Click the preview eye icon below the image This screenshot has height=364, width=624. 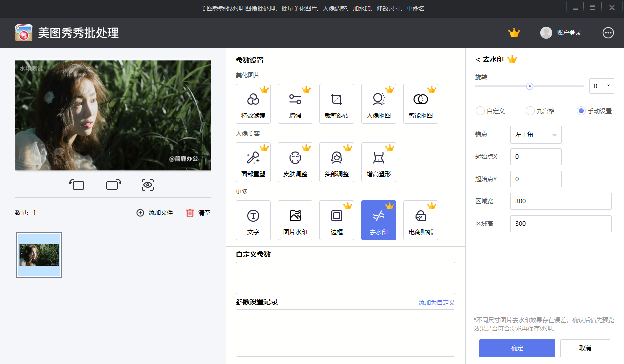click(148, 184)
